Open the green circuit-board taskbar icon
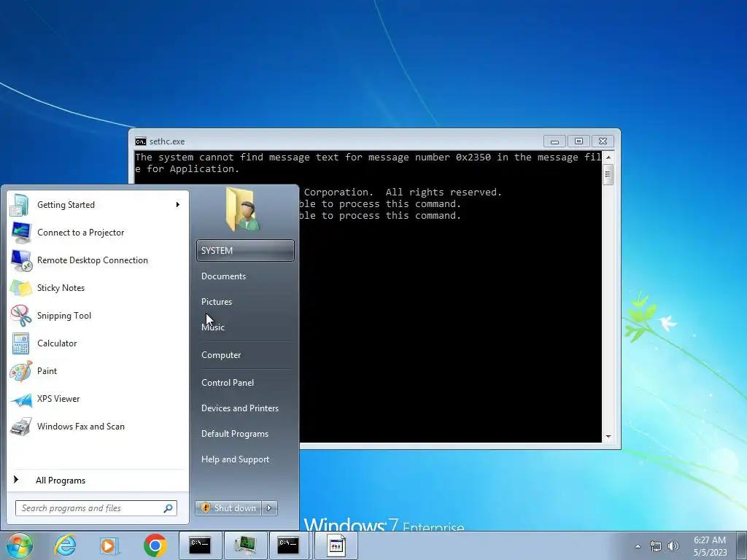 coord(245,545)
